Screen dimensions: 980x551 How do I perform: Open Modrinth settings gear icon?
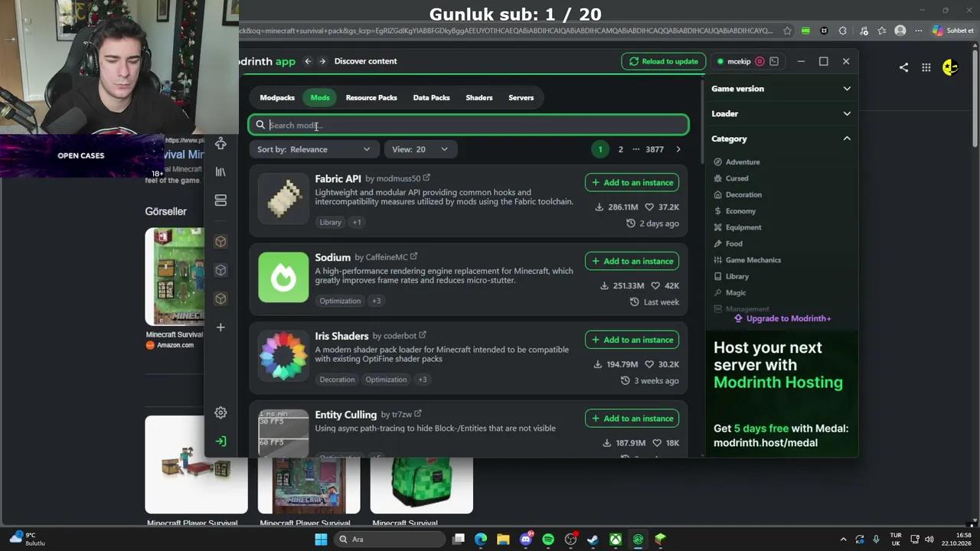[x=220, y=412]
